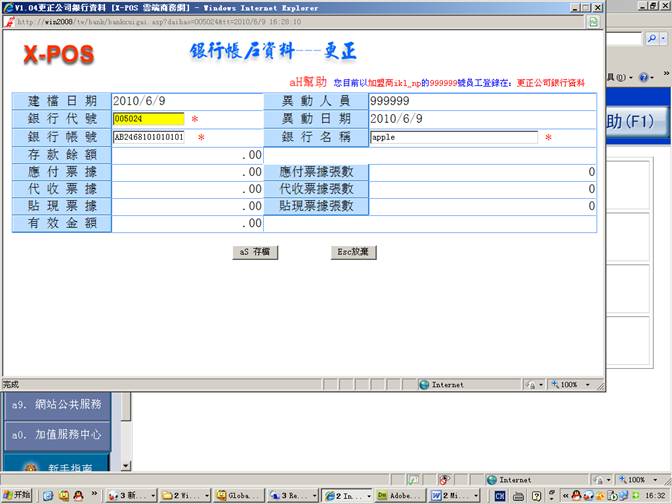672x504 pixels.
Task: Open the Global taskbar window button
Action: pyautogui.click(x=239, y=495)
